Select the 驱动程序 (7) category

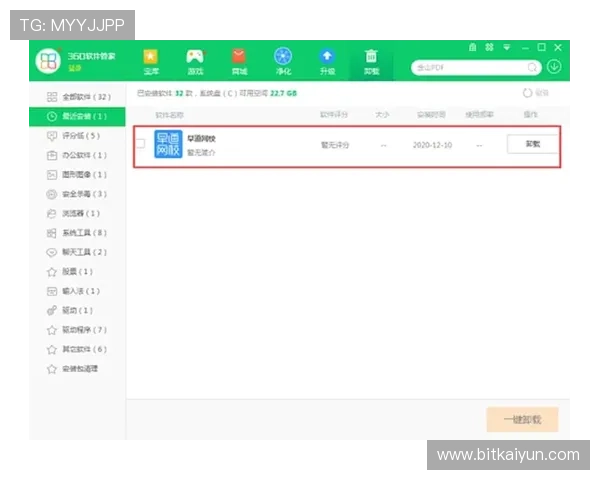pos(76,330)
